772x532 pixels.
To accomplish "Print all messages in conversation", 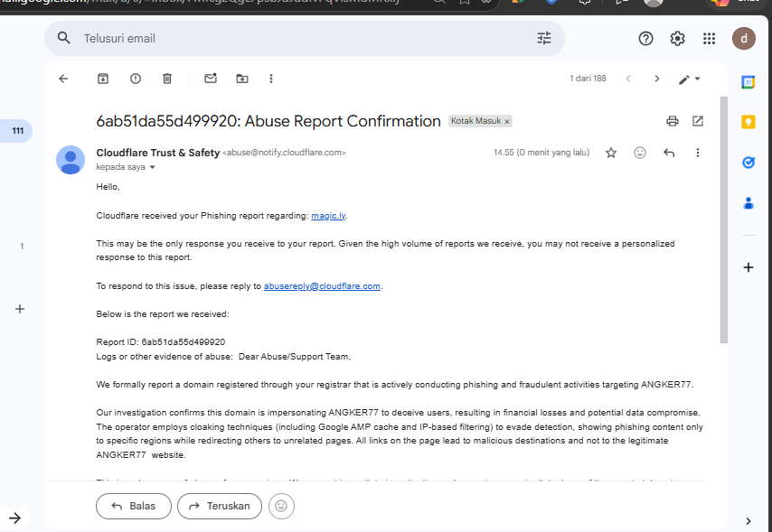I will click(x=673, y=121).
